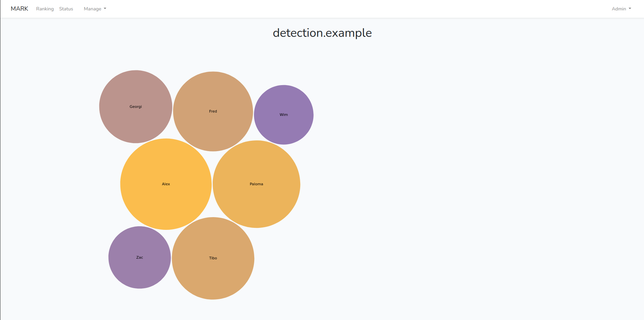Click the dropdown caret next to Manage

pyautogui.click(x=105, y=9)
